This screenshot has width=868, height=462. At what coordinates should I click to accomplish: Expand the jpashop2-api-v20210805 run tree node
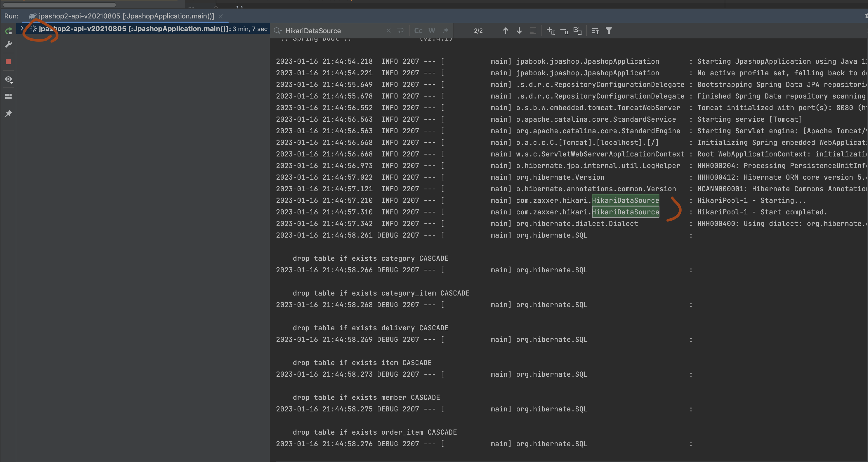click(x=22, y=28)
